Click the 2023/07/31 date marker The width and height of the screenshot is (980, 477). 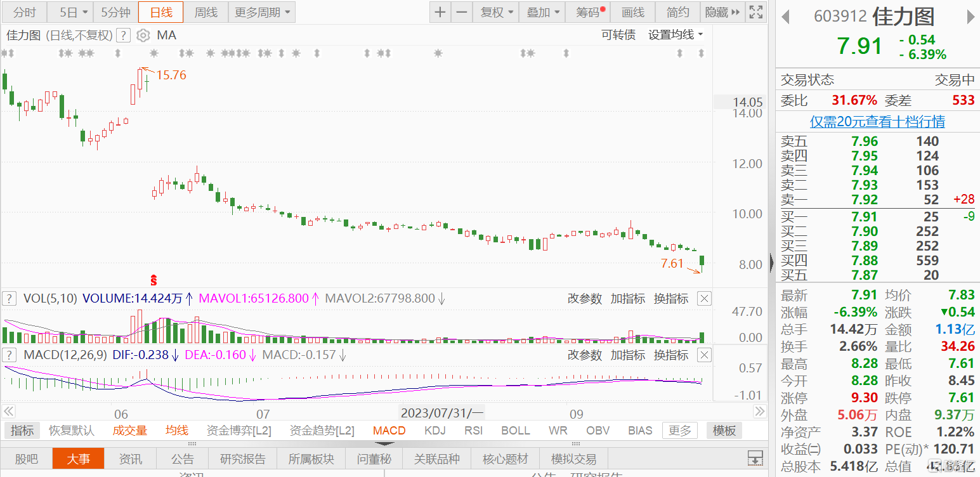tap(442, 414)
